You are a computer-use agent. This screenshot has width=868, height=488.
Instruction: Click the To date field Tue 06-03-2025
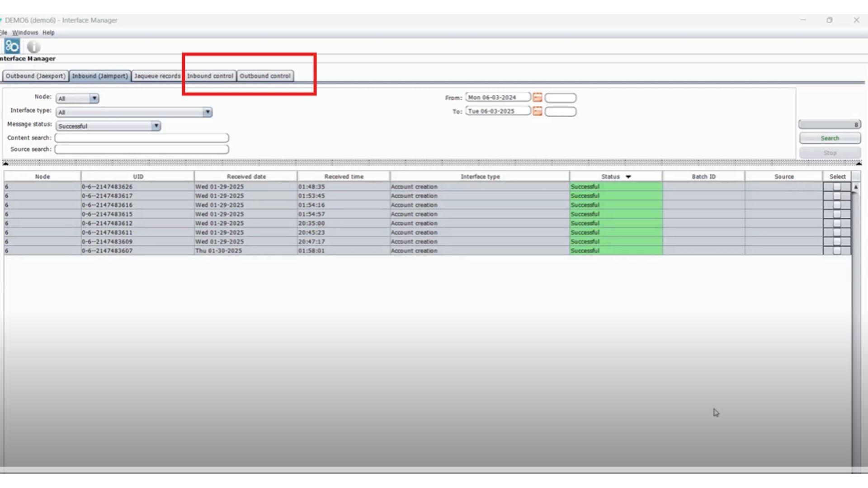click(498, 111)
